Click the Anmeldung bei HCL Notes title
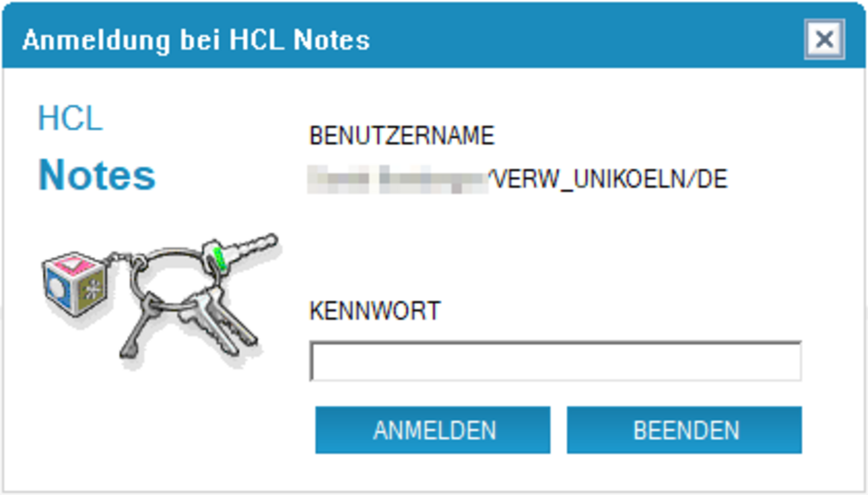868x495 pixels. 196,40
